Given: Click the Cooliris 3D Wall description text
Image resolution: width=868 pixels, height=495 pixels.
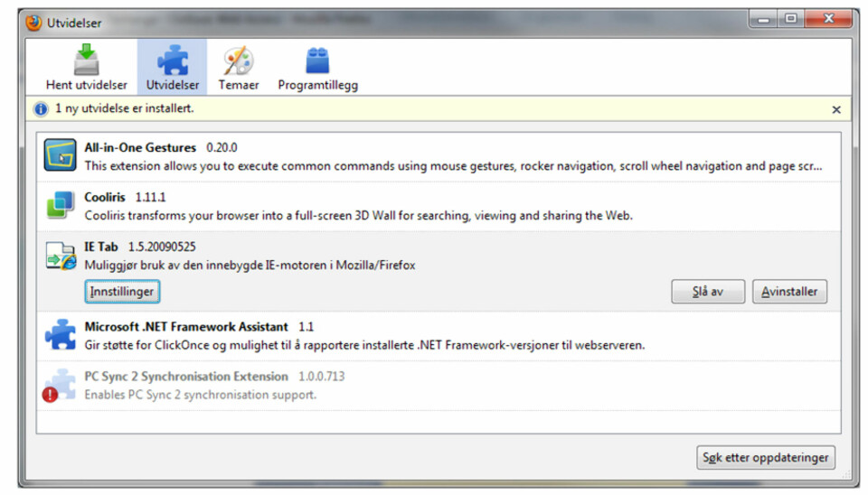Looking at the screenshot, I should point(358,216).
